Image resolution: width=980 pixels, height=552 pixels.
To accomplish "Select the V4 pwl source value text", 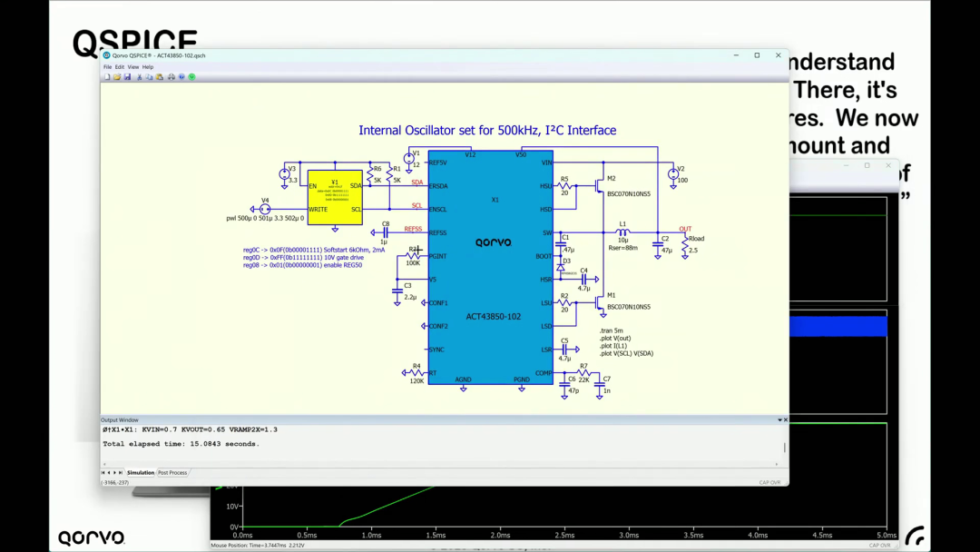I will click(265, 218).
